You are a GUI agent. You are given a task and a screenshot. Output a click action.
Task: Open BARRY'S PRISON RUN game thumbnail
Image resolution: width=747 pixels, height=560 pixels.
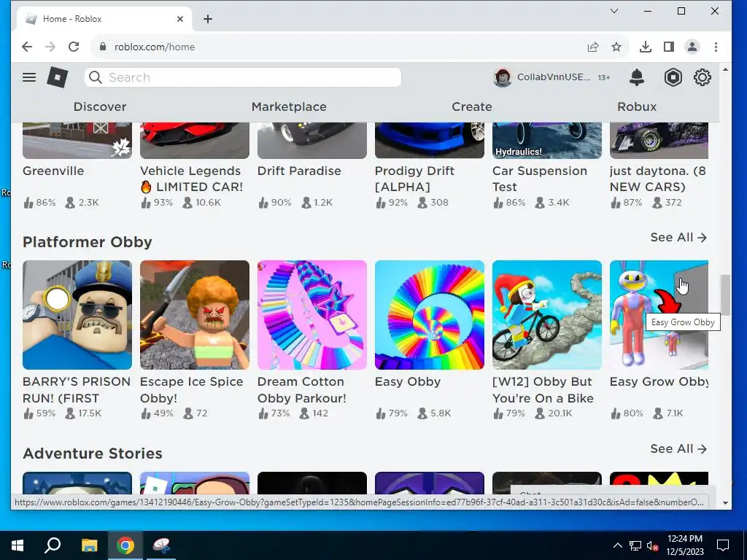(x=77, y=315)
